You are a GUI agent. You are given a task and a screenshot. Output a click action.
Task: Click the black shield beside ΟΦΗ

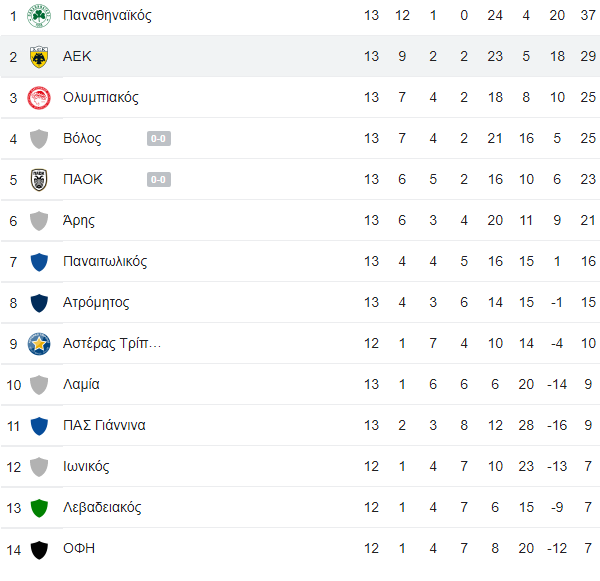point(39,550)
